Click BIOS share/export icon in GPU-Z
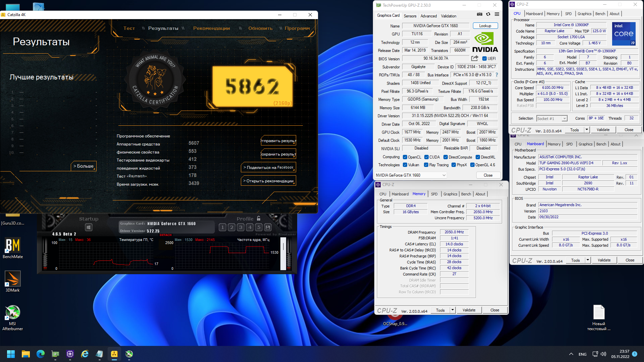Viewport: 644px width, 362px height. [475, 58]
